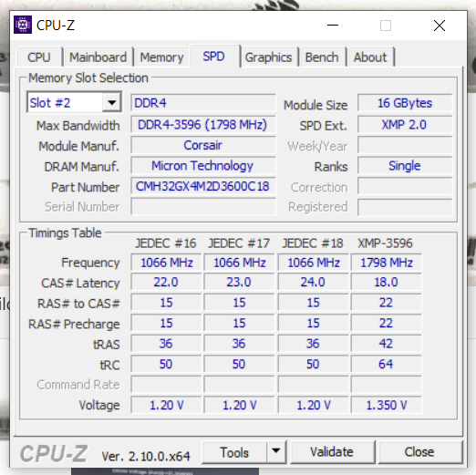The image size is (476, 475).
Task: Click the JEDEC #17 column header
Action: pyautogui.click(x=239, y=243)
